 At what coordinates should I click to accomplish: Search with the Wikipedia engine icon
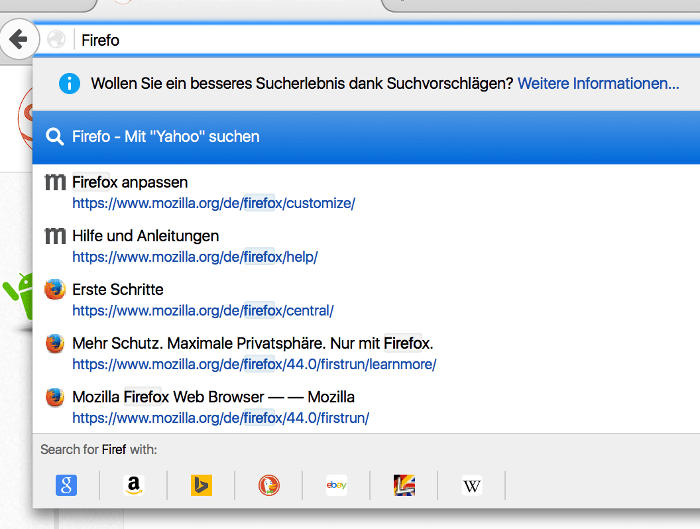[472, 486]
